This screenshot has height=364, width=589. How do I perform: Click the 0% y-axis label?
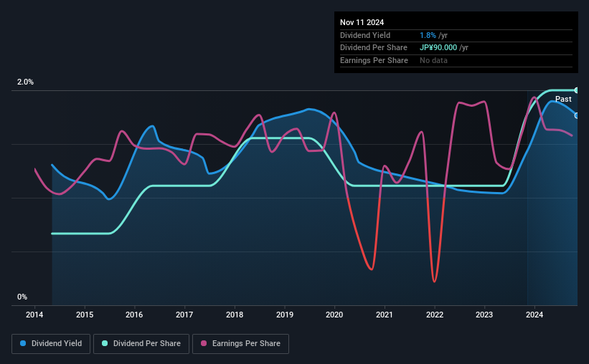(x=22, y=297)
